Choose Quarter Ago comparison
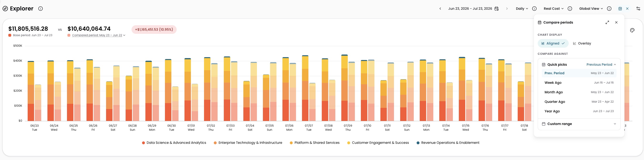Screen dimensions: 644x160 click(579, 102)
